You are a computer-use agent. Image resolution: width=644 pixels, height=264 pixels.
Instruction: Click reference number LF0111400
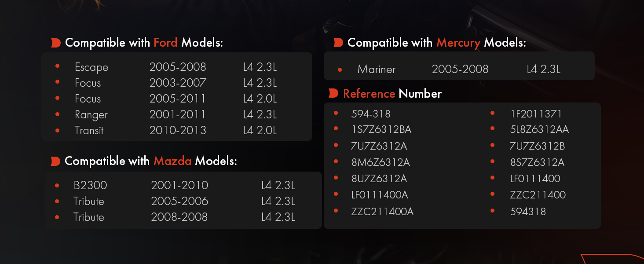(x=535, y=179)
